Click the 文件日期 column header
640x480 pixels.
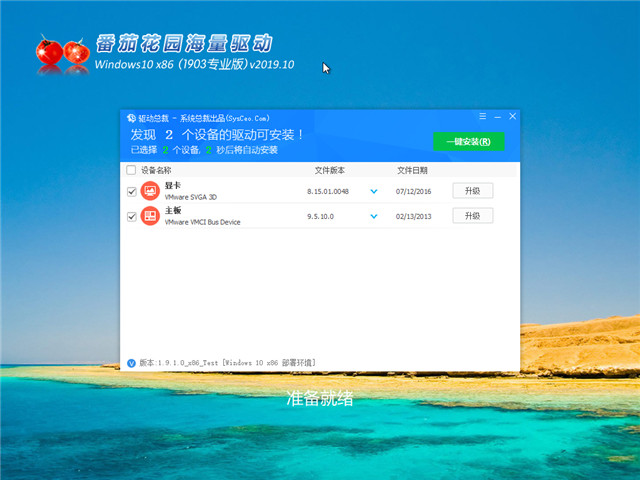(411, 170)
